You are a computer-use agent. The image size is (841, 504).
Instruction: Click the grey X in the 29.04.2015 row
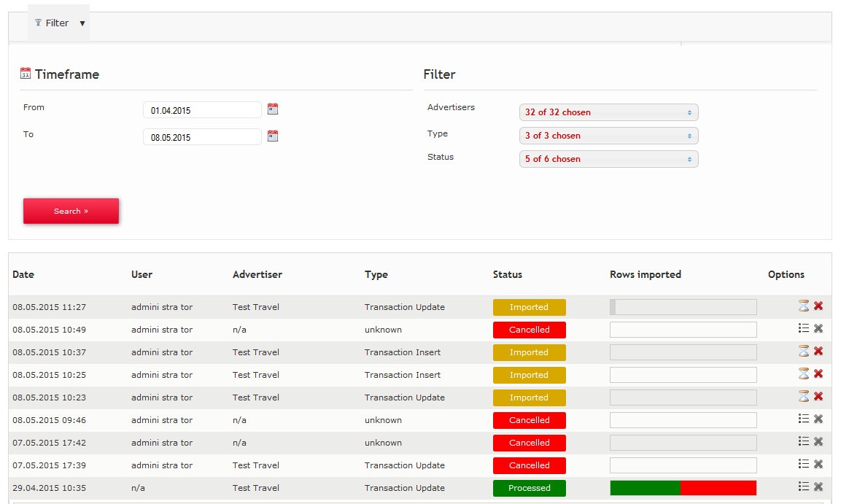click(818, 486)
